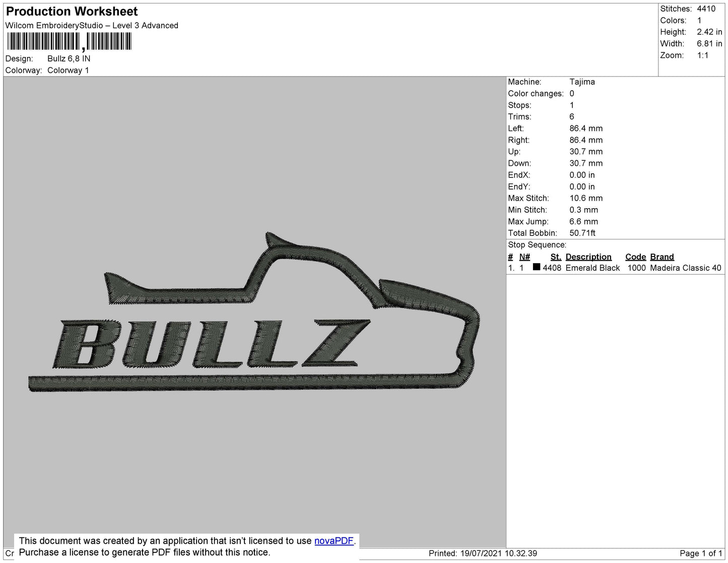Click the black Emerald Black color swatch
The width and height of the screenshot is (728, 563).
537,267
